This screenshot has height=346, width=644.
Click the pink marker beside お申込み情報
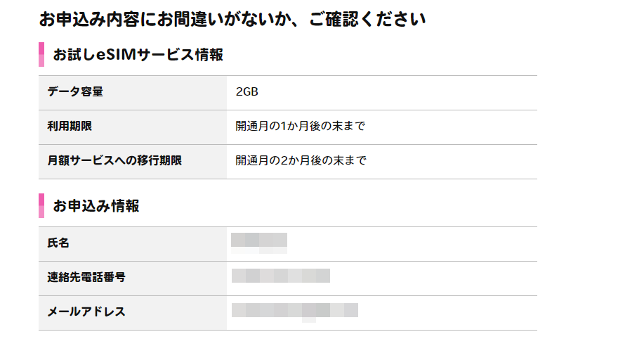coord(41,206)
